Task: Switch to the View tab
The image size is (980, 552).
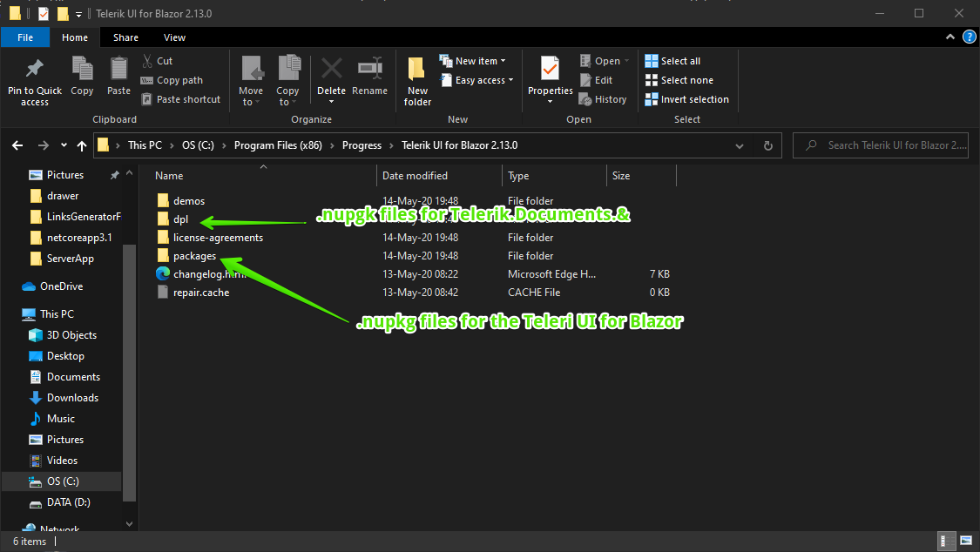Action: point(174,37)
